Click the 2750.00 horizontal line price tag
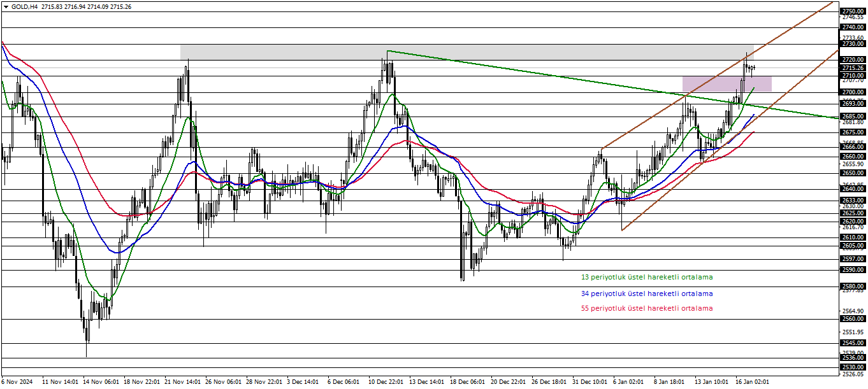868x389 pixels. pos(853,11)
